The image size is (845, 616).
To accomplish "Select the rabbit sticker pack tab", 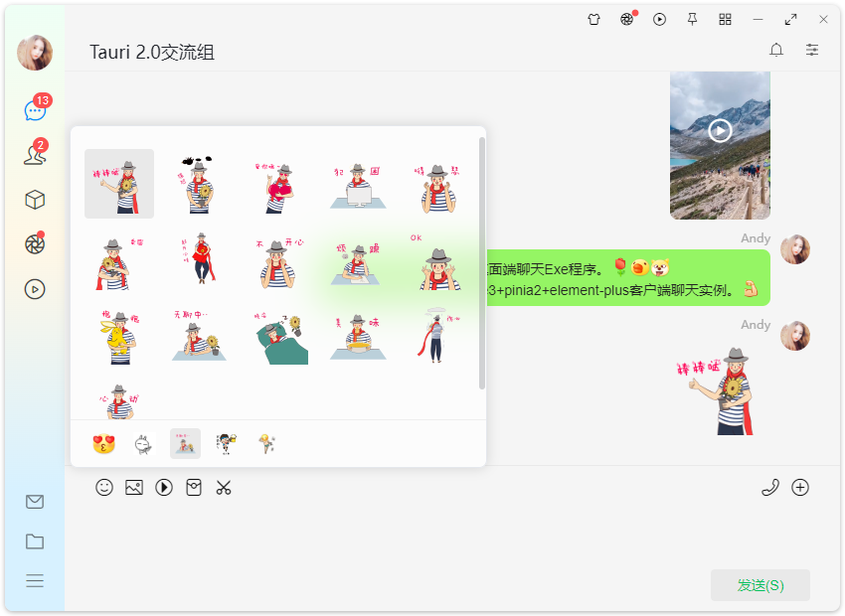I will [x=144, y=444].
